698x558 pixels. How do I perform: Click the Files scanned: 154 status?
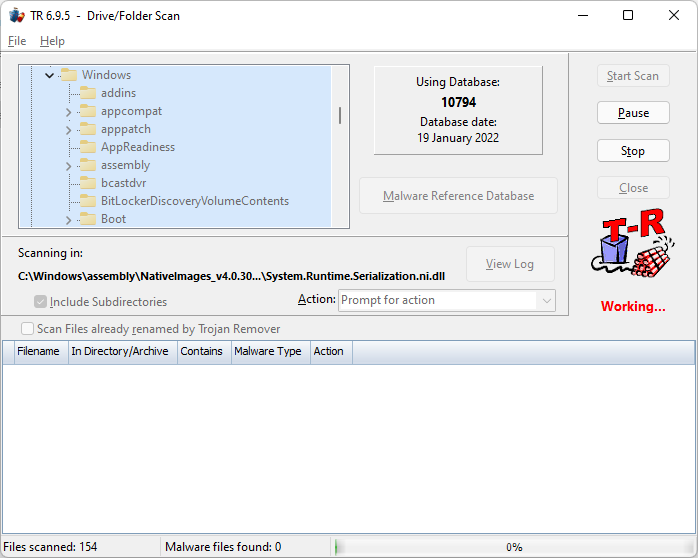50,547
